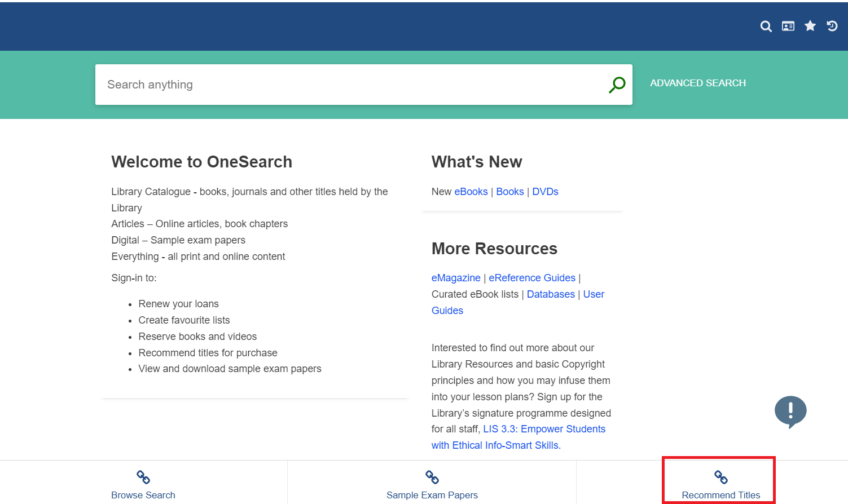Open the search history clock icon
The image size is (848, 504).
832,26
